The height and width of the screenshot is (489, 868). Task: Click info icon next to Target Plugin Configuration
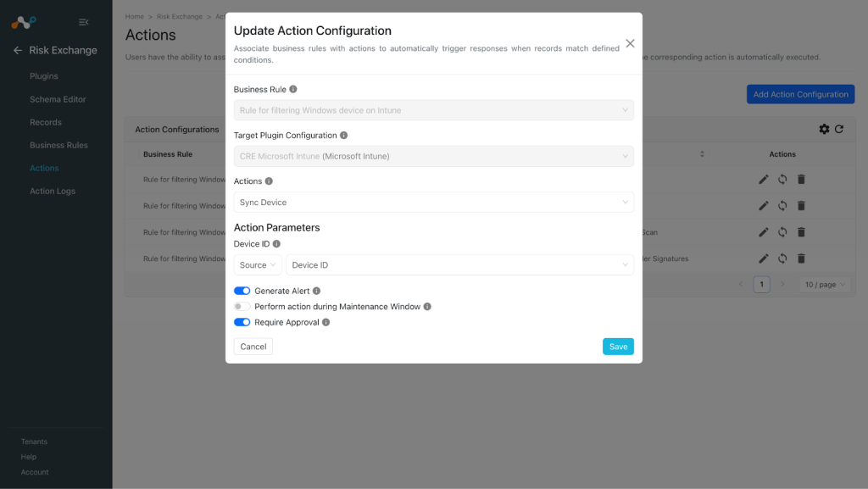[344, 135]
